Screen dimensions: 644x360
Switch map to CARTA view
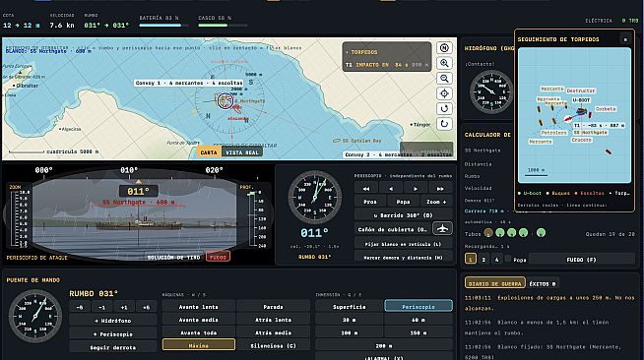[209, 152]
